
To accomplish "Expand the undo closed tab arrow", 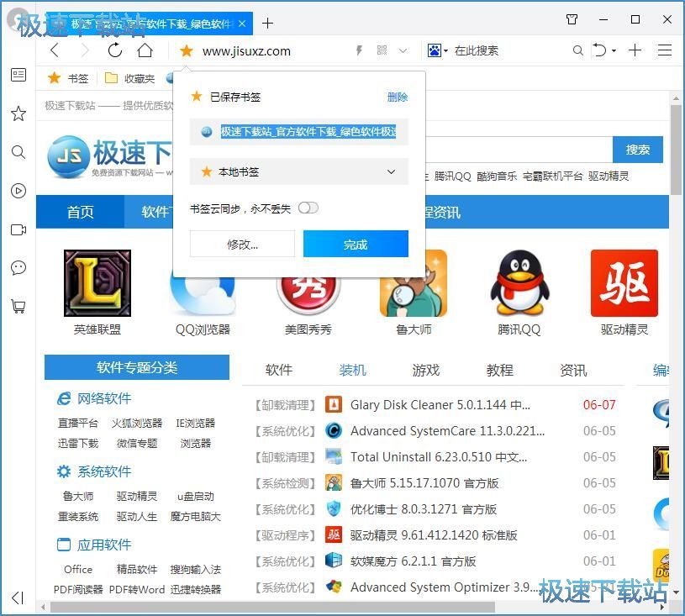I will (614, 51).
